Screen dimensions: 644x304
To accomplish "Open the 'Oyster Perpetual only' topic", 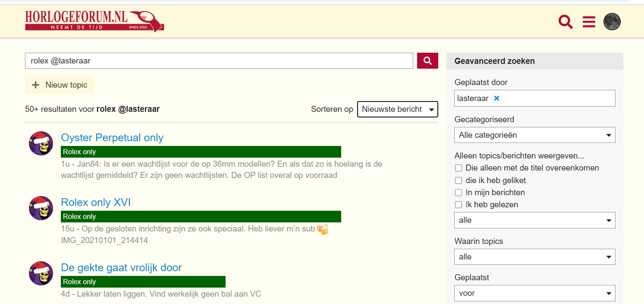I will click(x=112, y=138).
